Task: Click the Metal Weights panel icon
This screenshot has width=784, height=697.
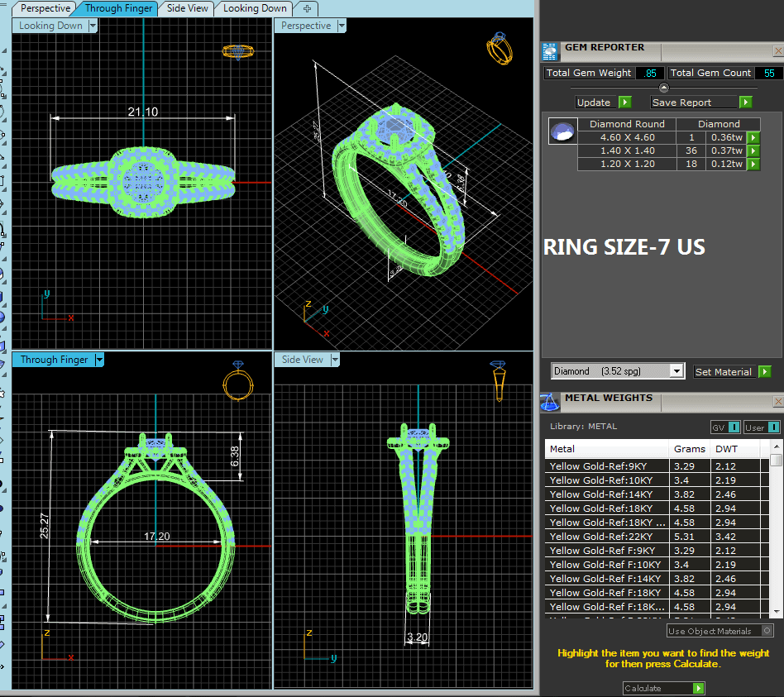Action: point(550,402)
